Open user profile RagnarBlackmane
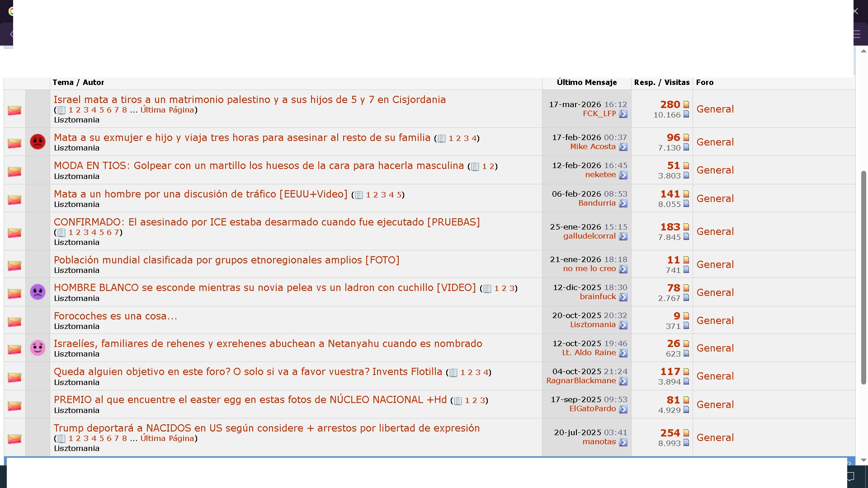Image resolution: width=868 pixels, height=488 pixels. 581,380
